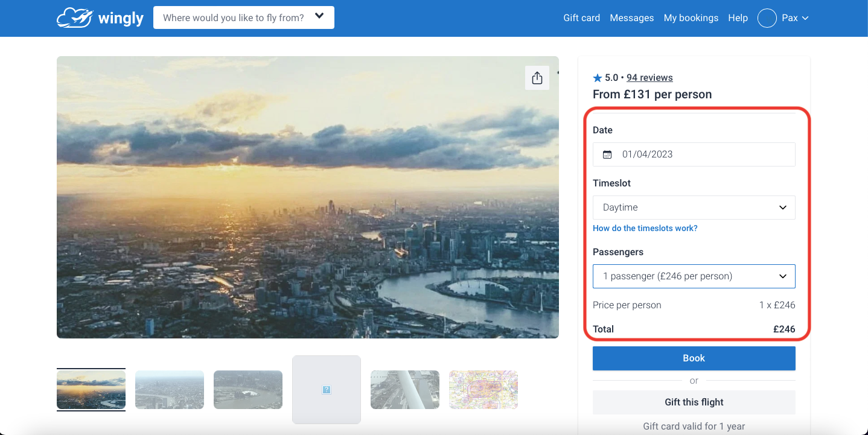Open Pax profile avatar circle
The width and height of the screenshot is (868, 435).
click(767, 18)
